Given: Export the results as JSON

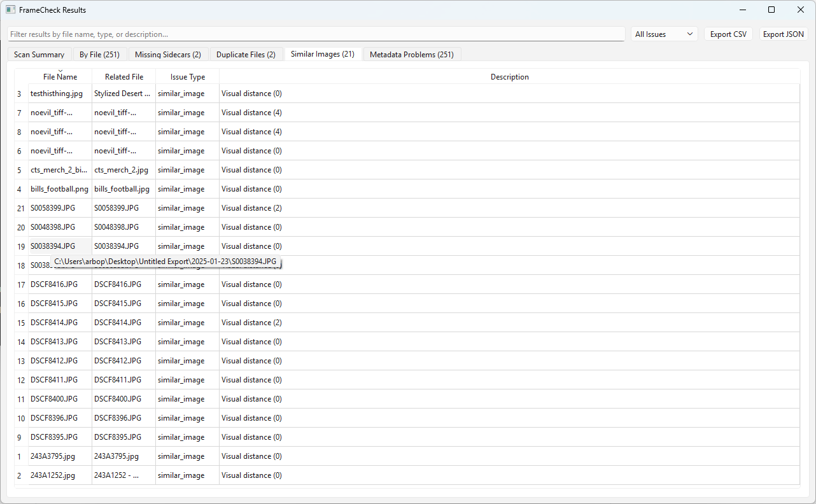Looking at the screenshot, I should [x=783, y=34].
